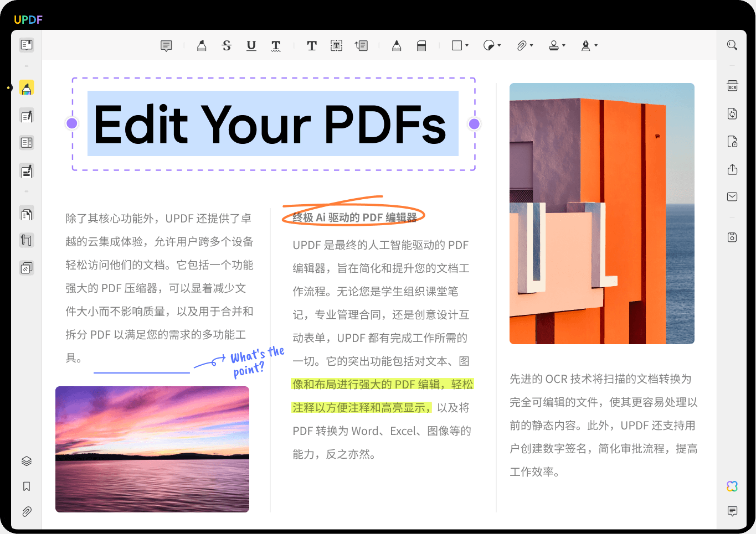Select the Strikethrough tool

[x=227, y=46]
